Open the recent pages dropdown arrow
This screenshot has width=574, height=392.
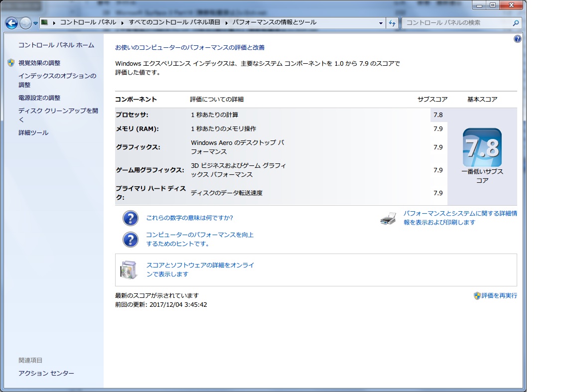[x=35, y=23]
